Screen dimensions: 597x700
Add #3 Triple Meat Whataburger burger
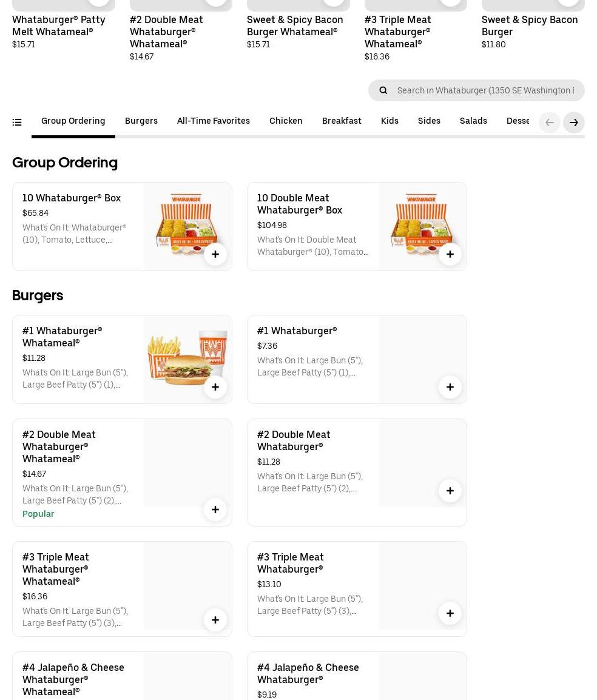(450, 613)
